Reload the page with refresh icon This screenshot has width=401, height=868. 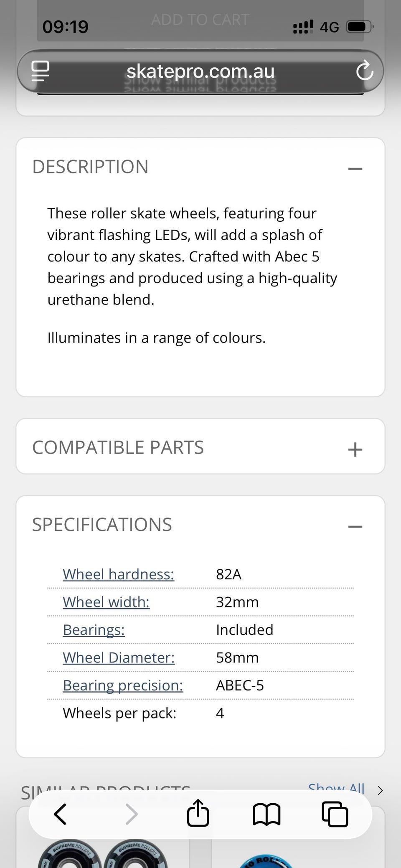(364, 71)
